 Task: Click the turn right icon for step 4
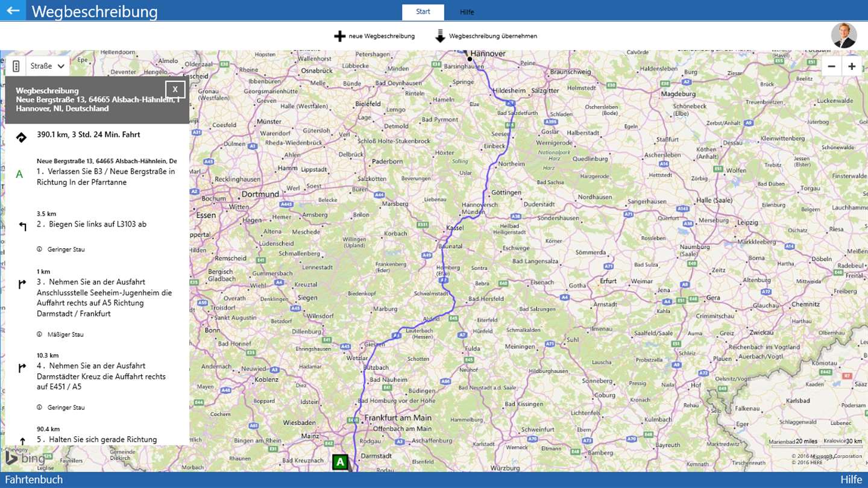click(x=22, y=368)
